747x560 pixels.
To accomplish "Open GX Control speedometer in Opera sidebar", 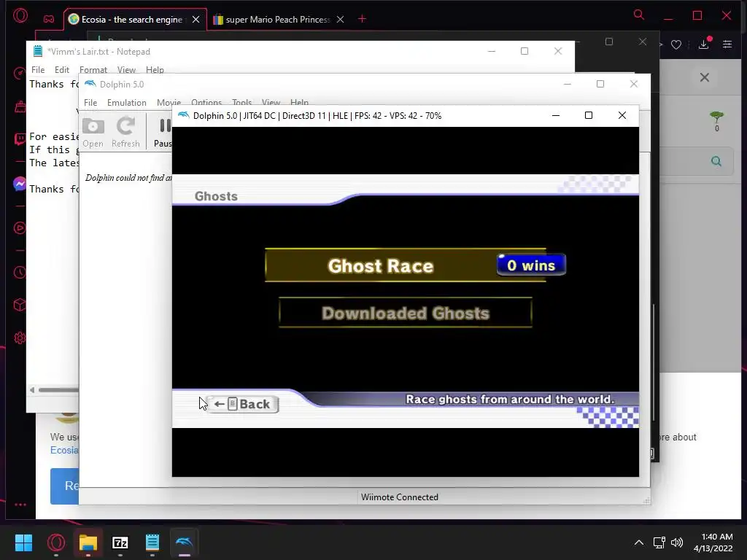I will (20, 74).
